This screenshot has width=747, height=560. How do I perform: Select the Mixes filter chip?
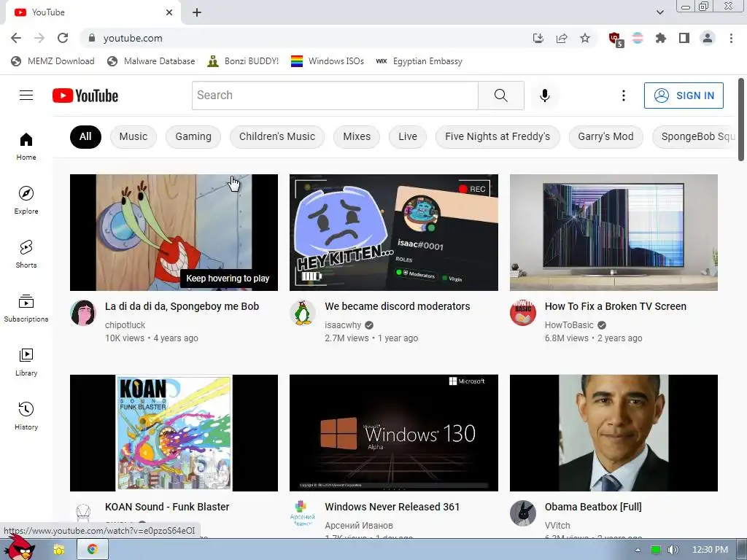point(356,136)
